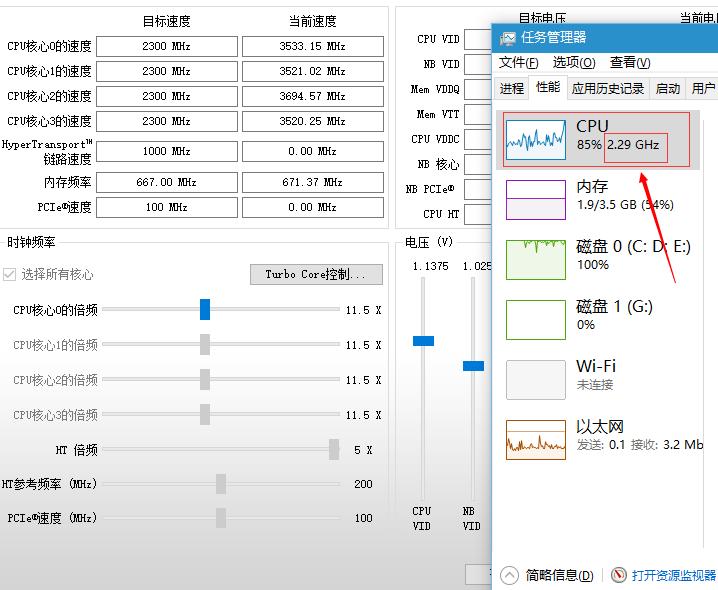Click 内存频率 target field 667.00 MHz
Image resolution: width=718 pixels, height=590 pixels.
[167, 182]
